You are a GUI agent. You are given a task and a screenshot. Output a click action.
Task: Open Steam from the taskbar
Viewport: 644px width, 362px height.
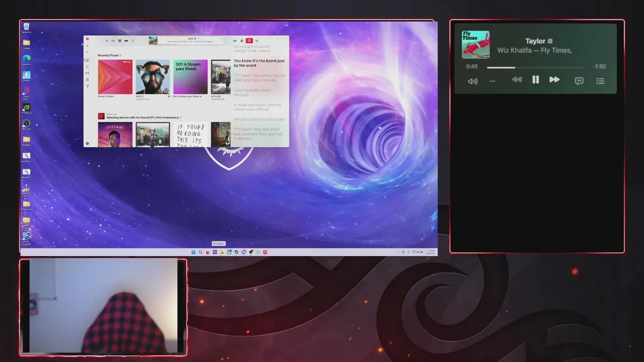(236, 252)
